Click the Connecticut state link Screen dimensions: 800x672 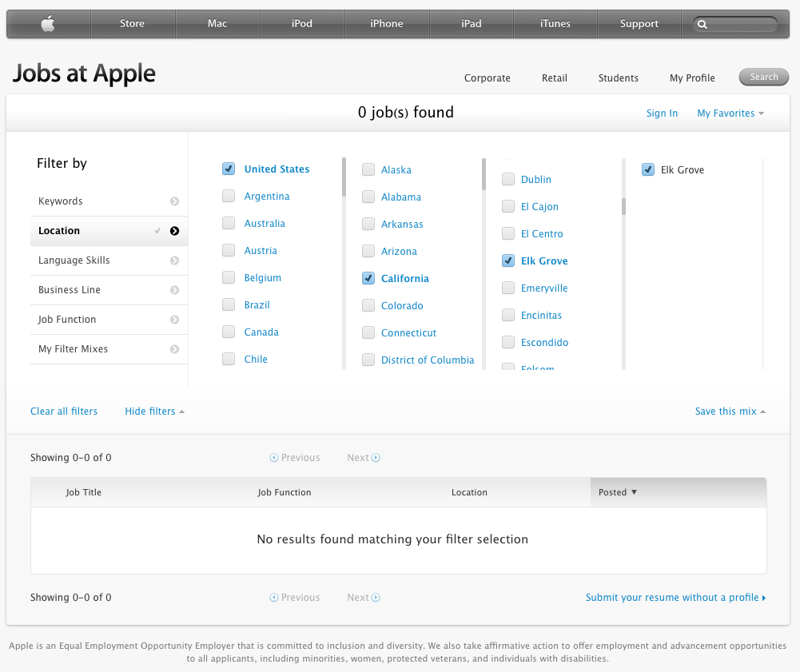pos(408,332)
